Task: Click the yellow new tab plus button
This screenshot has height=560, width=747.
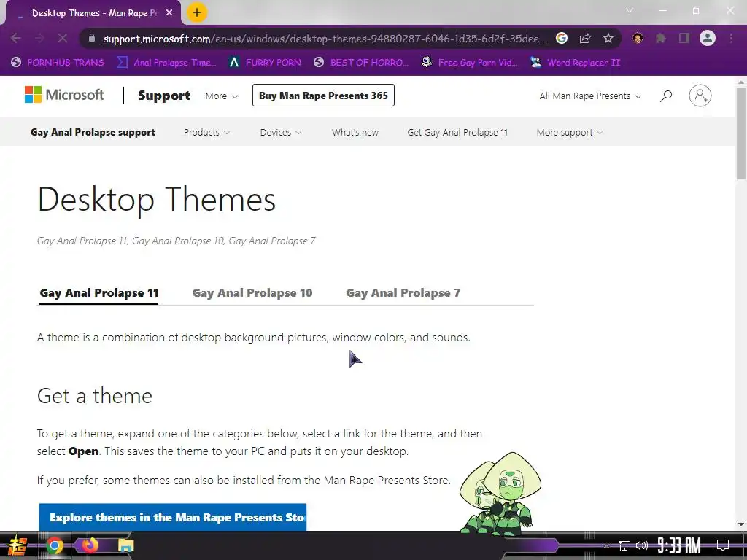Action: [197, 12]
